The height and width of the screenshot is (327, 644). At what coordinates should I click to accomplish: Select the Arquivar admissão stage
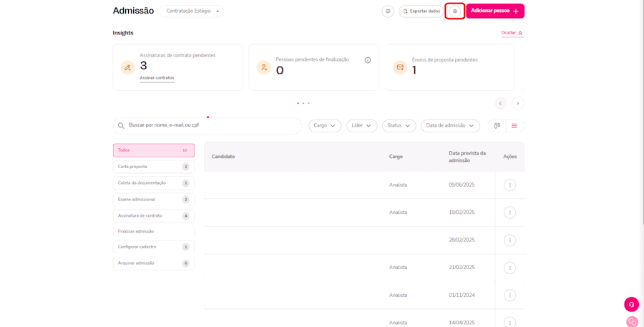154,263
